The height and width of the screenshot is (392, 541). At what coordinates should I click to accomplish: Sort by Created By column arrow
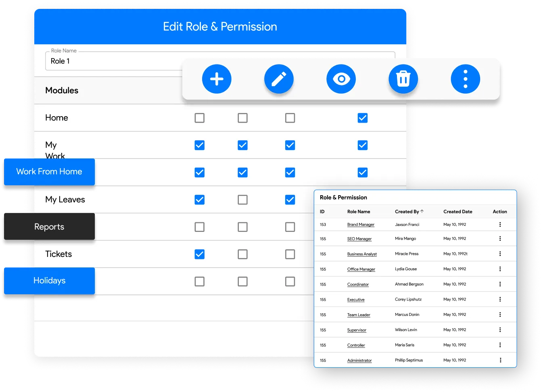422,211
